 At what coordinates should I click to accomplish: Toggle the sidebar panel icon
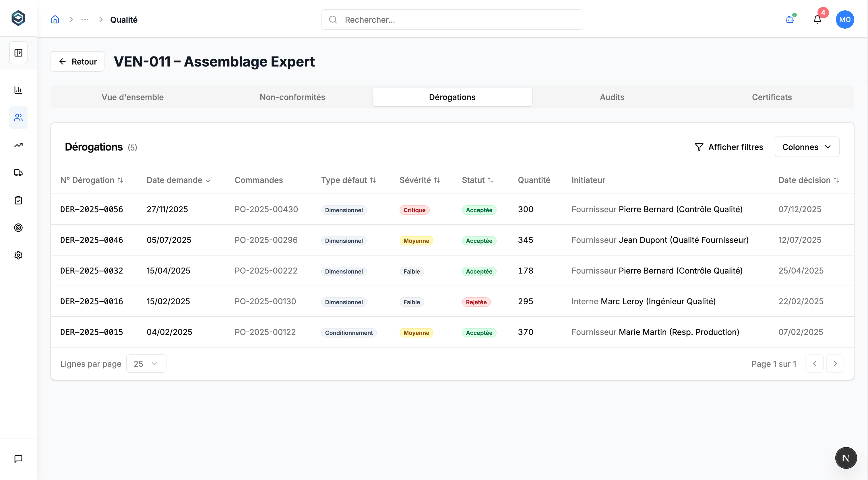18,53
